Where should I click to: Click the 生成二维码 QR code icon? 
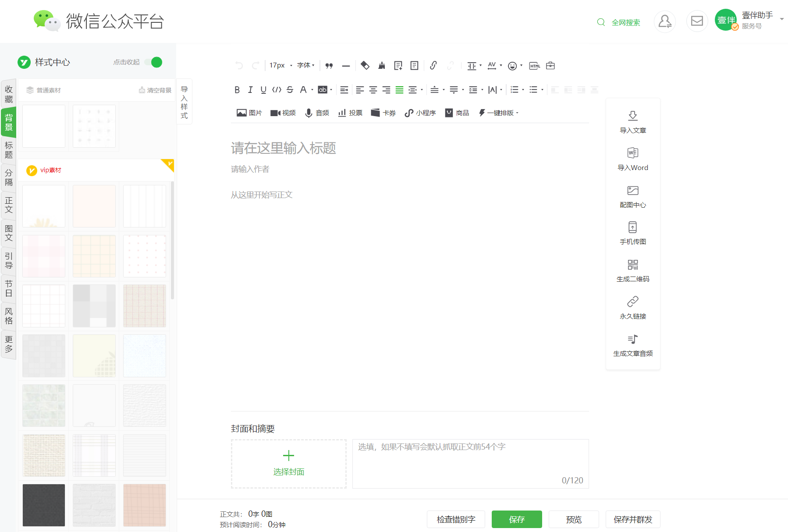coord(632,265)
